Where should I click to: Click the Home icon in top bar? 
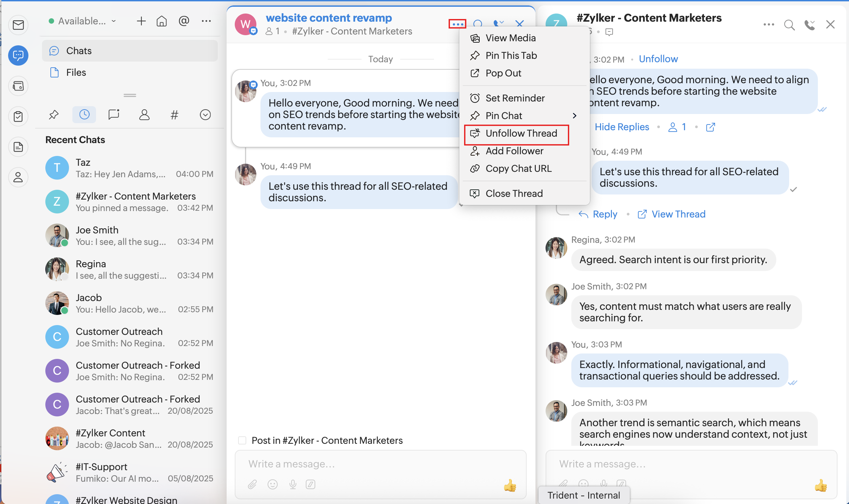click(162, 21)
